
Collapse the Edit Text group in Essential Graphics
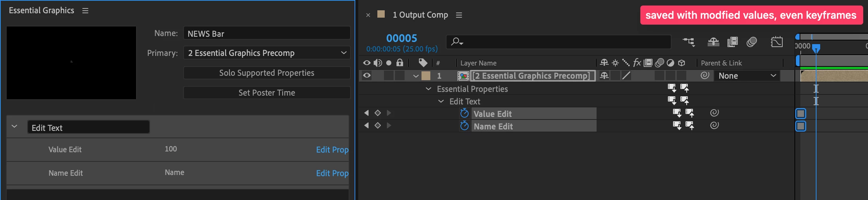pyautogui.click(x=14, y=126)
